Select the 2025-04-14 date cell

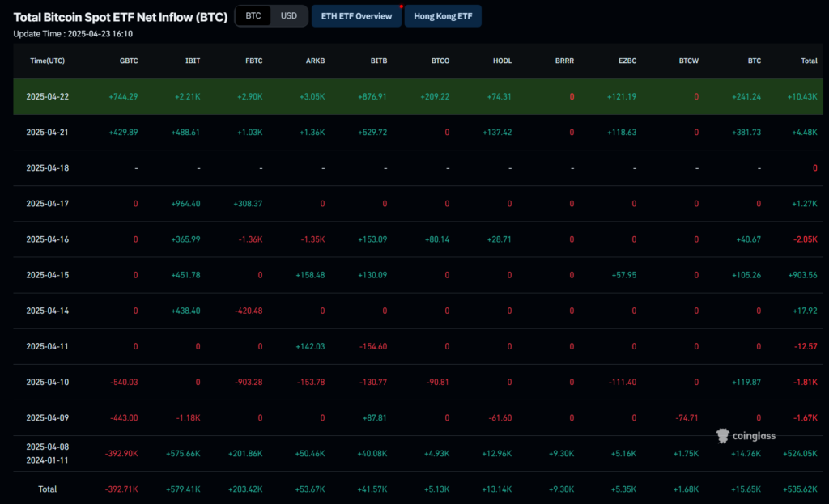pos(48,311)
